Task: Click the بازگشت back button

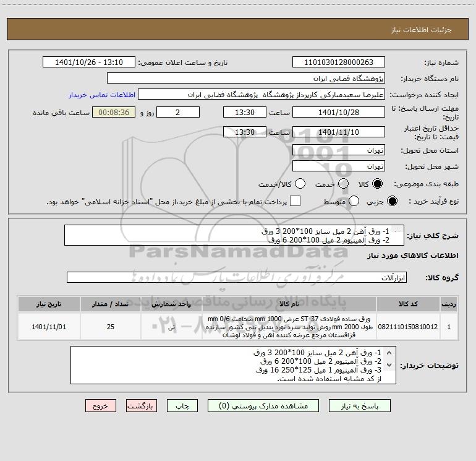Action: pos(142,406)
